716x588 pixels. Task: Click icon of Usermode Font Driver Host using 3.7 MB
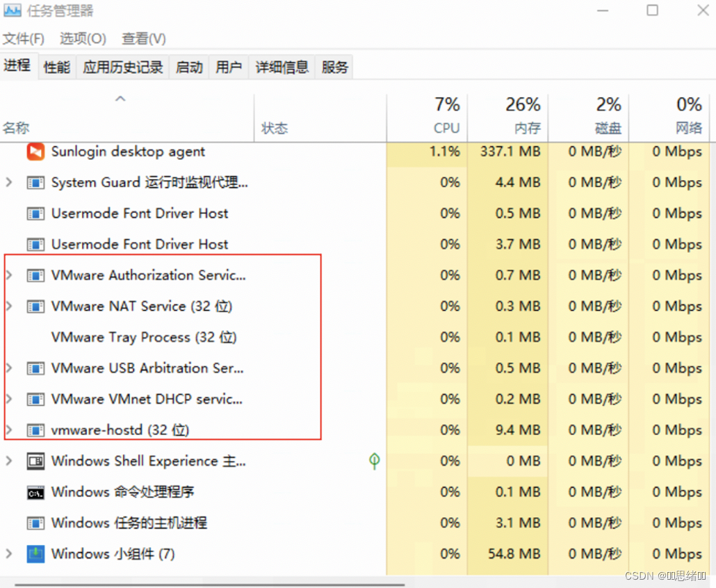(x=35, y=245)
